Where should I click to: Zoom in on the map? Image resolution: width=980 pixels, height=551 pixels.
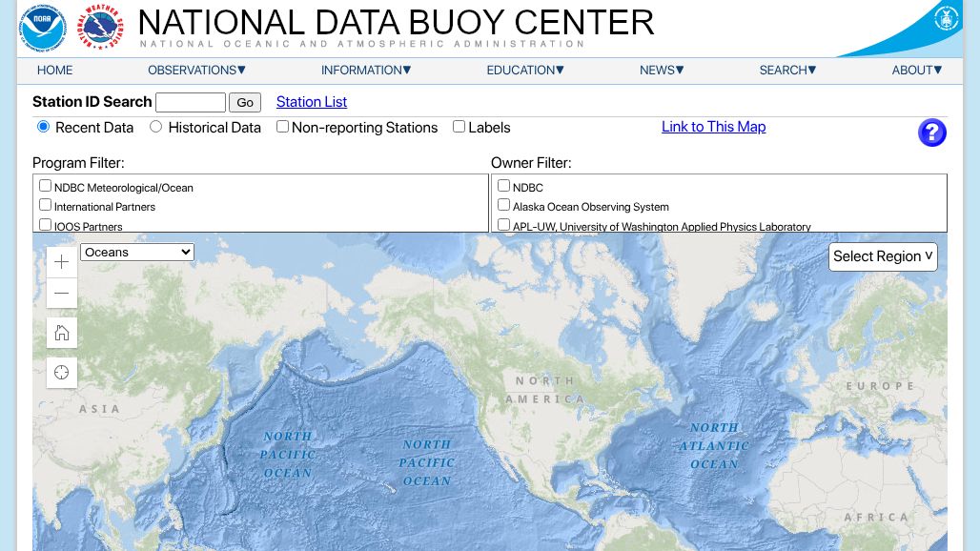point(62,262)
